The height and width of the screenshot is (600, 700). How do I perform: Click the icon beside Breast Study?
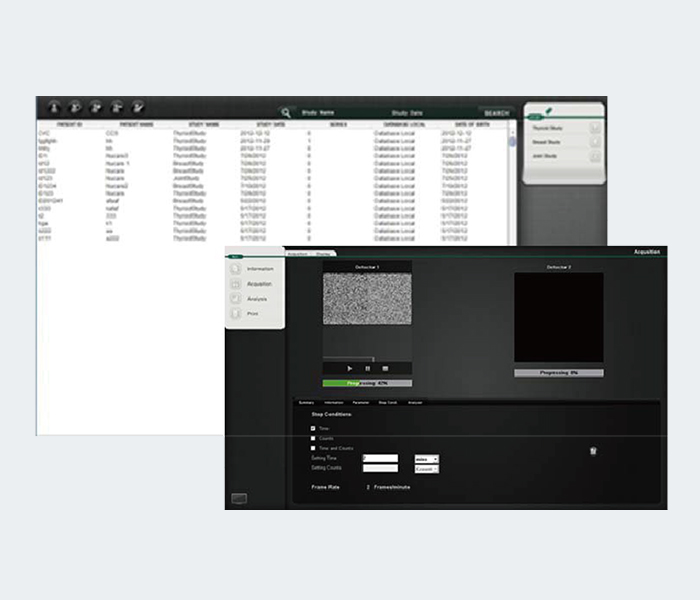(595, 142)
